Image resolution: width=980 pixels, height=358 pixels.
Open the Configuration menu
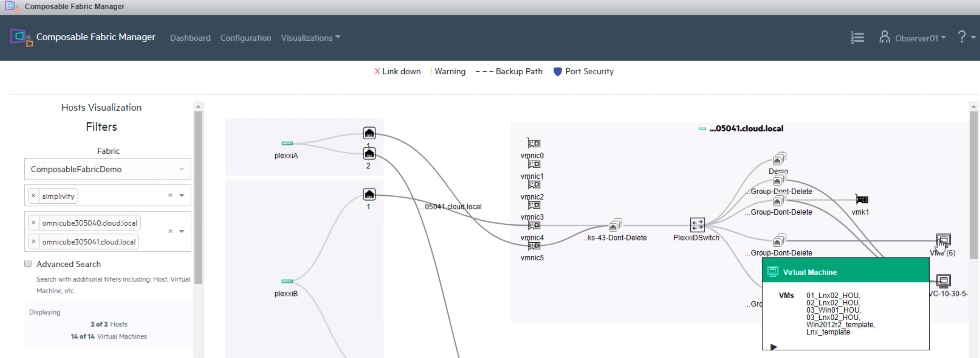[246, 38]
